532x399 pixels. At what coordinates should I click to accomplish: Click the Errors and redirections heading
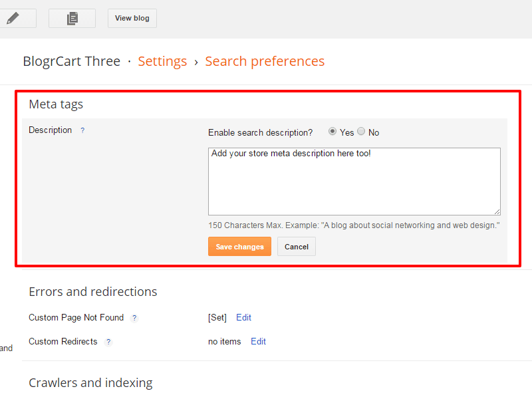pos(93,292)
